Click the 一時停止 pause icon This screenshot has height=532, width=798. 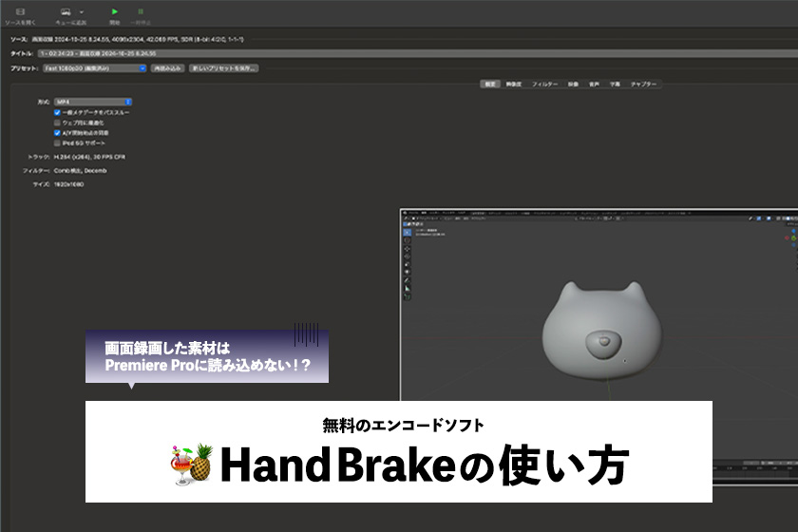pyautogui.click(x=141, y=11)
